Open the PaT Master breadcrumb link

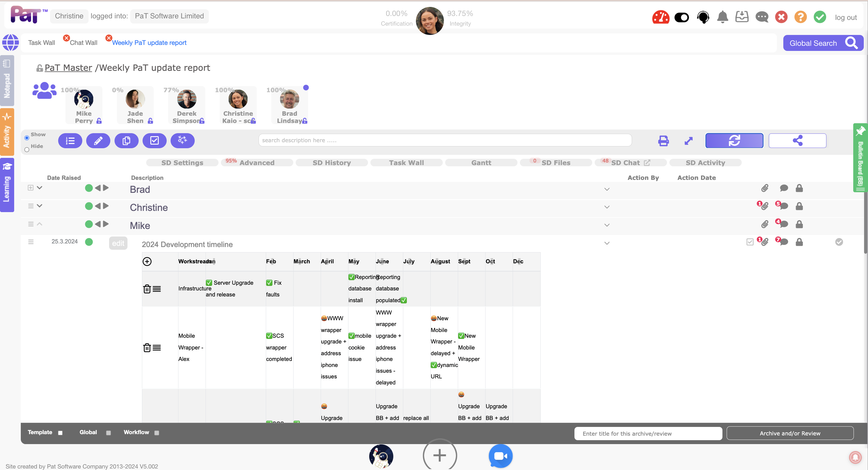point(68,68)
